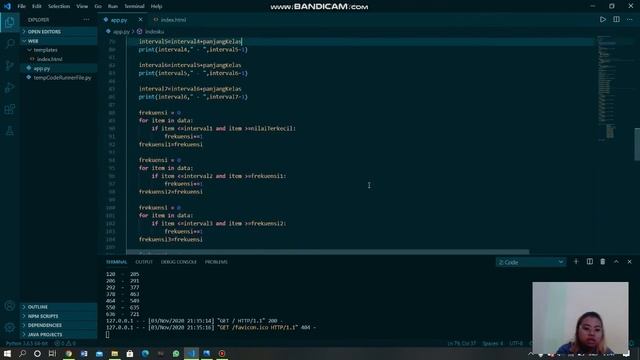640x360 pixels.
Task: Open the Selection menu
Action: [59, 6]
